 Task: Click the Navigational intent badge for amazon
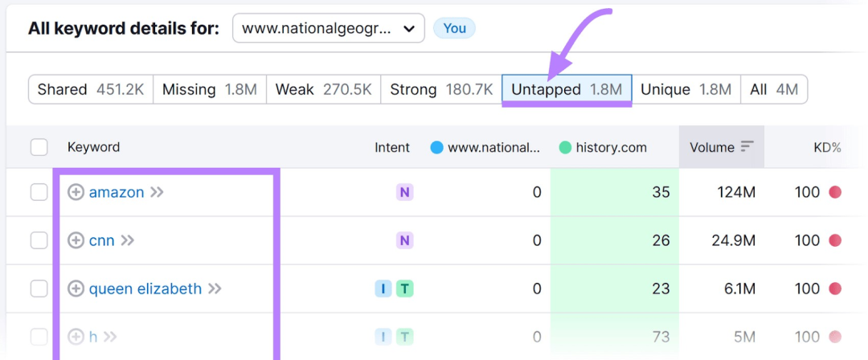pos(404,192)
